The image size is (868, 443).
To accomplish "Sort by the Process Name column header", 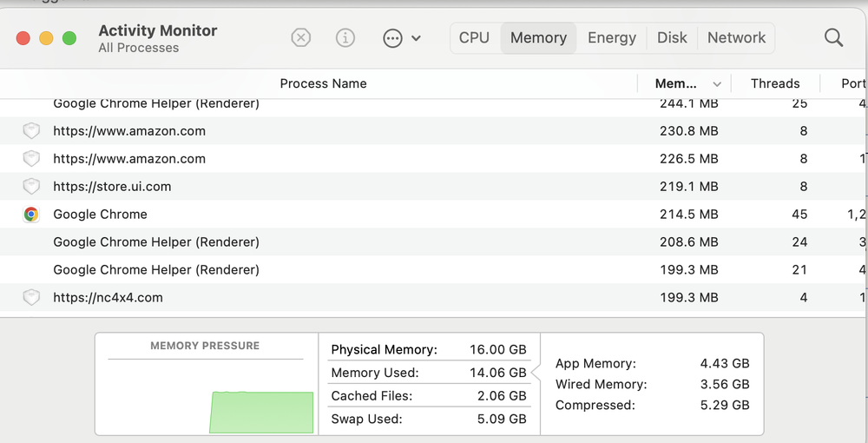I will coord(323,83).
